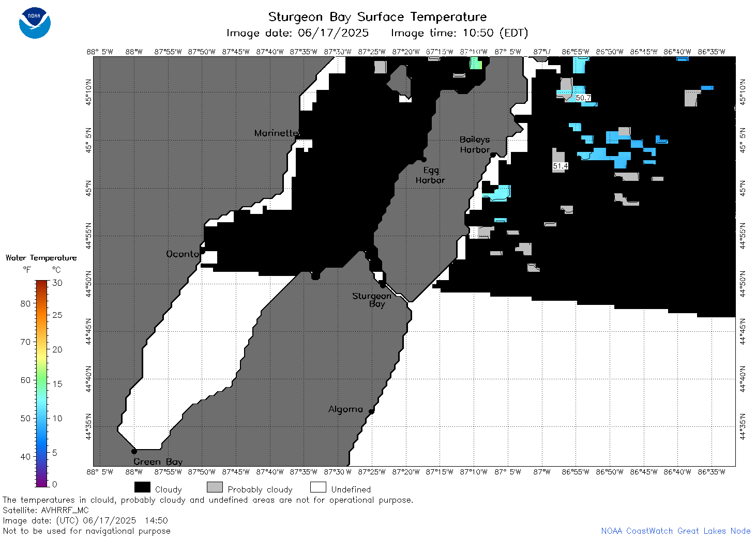The image size is (756, 539).
Task: Click the Egg Harbor map label
Action: pos(430,175)
